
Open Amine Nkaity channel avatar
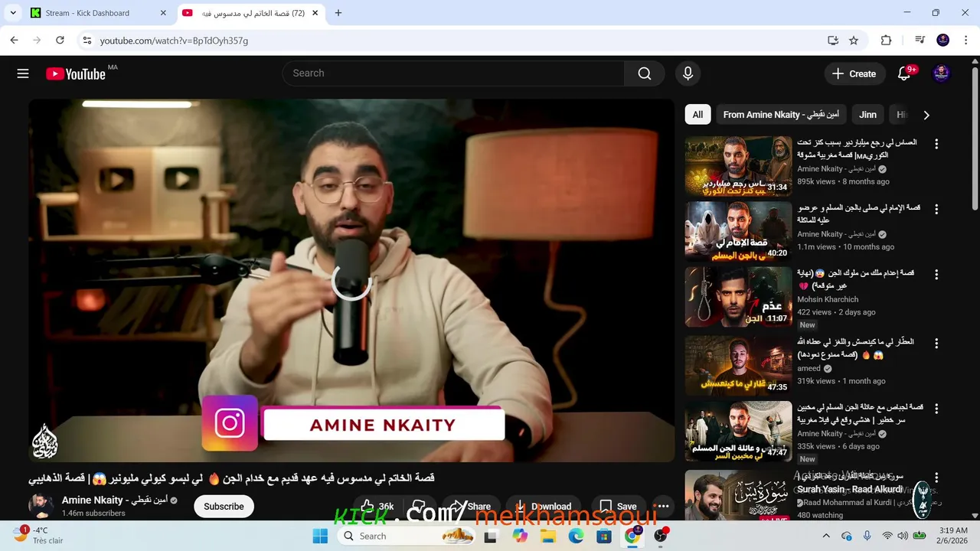[41, 506]
